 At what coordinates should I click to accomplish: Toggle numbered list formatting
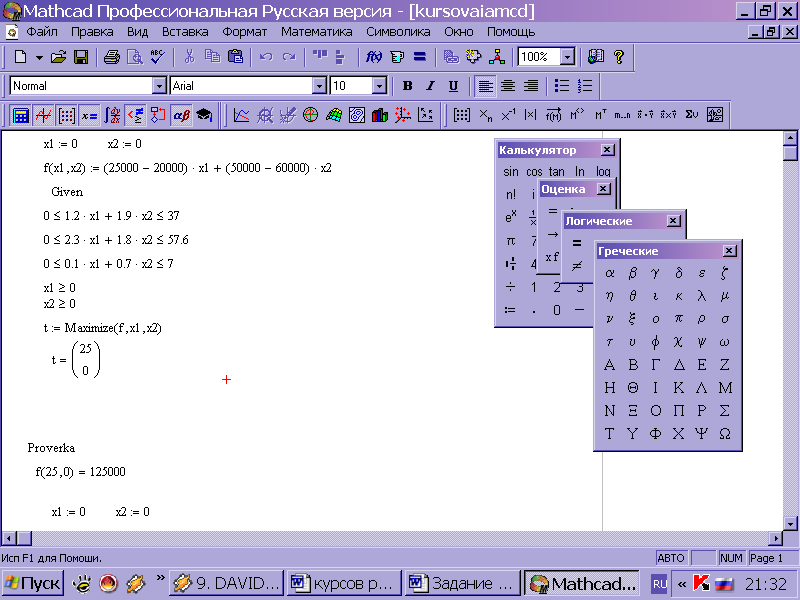585,86
